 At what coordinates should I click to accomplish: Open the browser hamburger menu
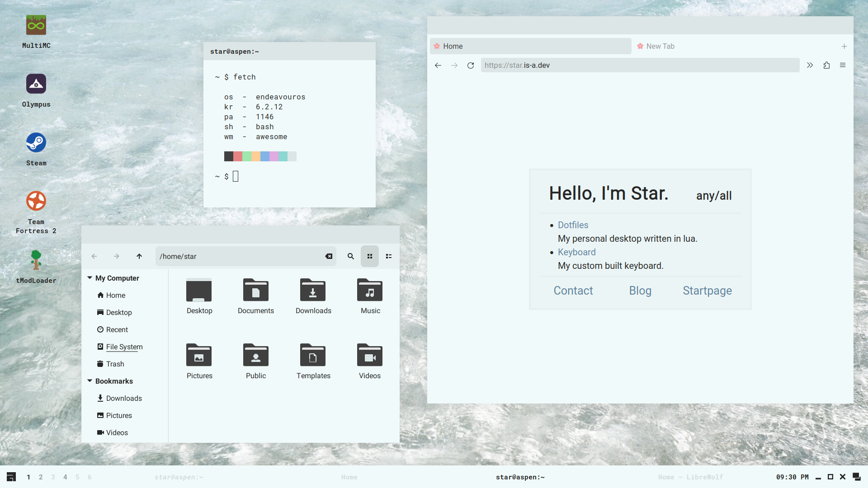pos(843,66)
